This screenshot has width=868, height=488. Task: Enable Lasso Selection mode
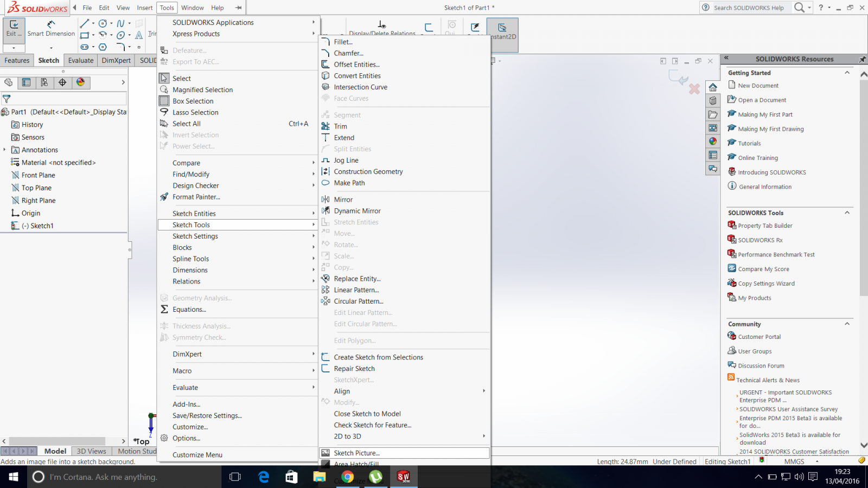tap(239, 113)
